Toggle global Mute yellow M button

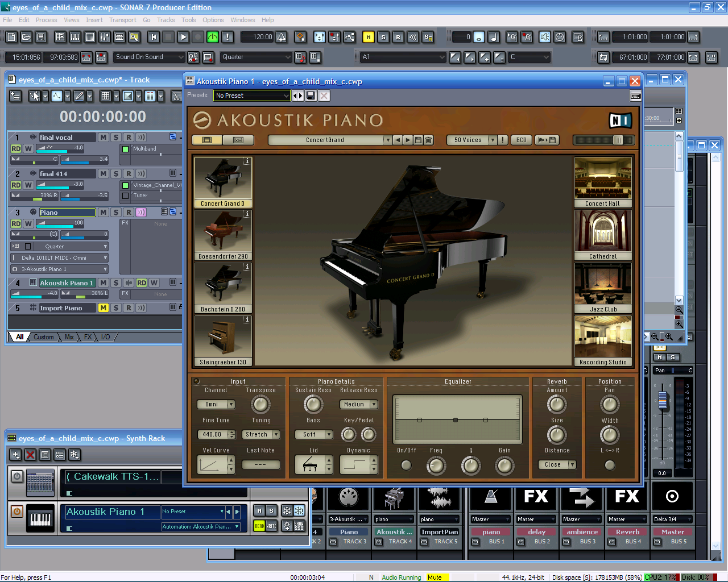click(x=369, y=37)
